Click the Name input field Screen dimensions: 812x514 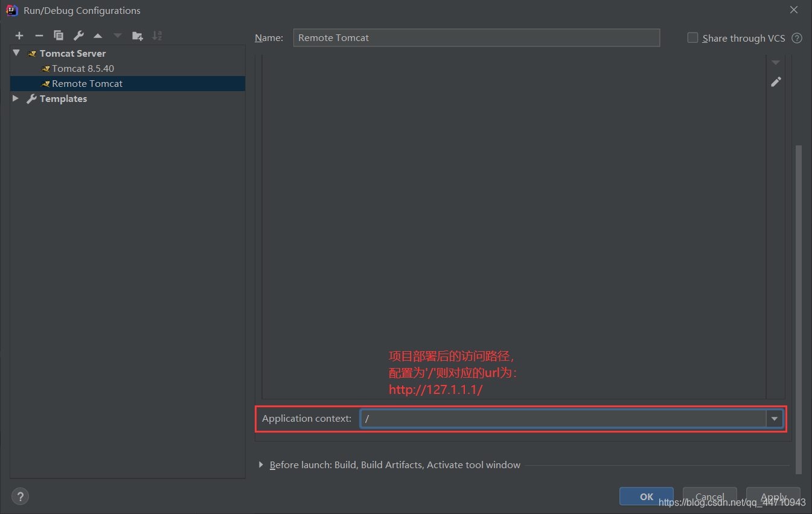(x=476, y=37)
